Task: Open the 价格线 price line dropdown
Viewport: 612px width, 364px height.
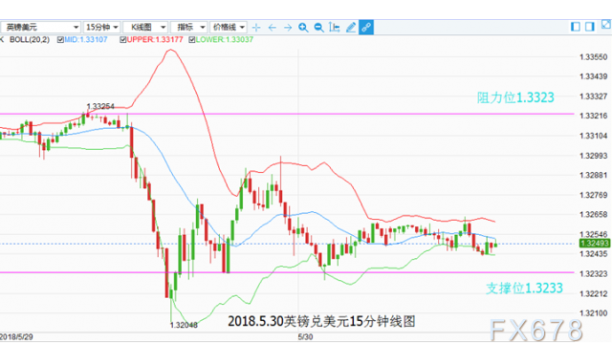Action: pos(229,28)
